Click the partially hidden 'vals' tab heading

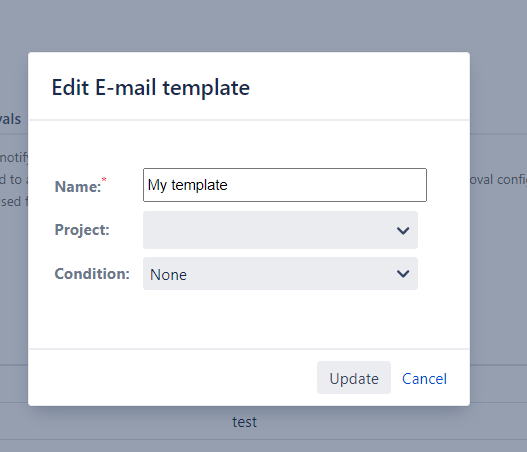(x=10, y=119)
